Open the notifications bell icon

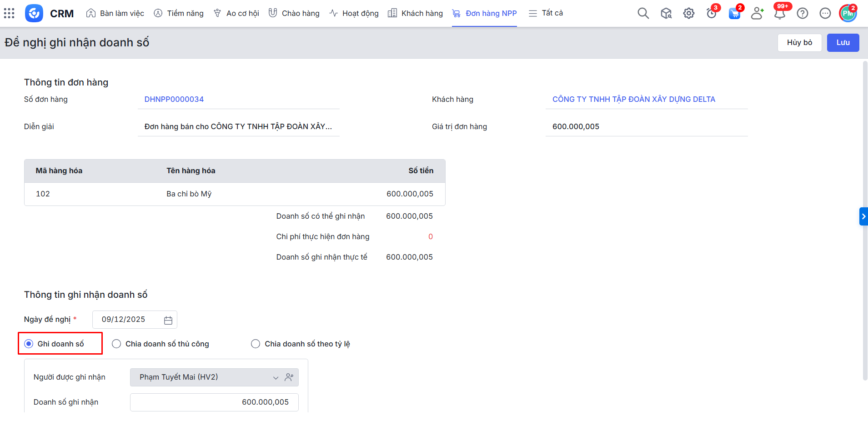point(779,14)
